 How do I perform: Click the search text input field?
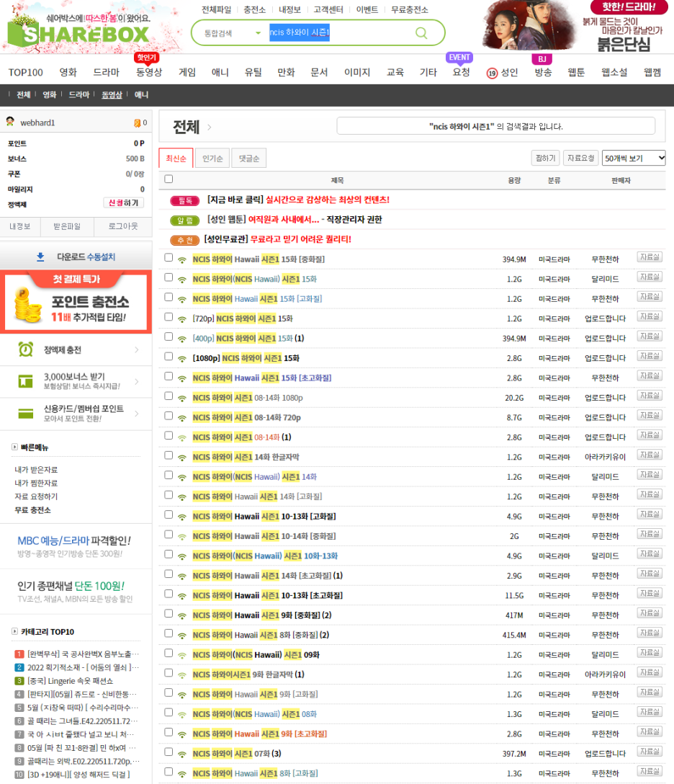tap(340, 33)
